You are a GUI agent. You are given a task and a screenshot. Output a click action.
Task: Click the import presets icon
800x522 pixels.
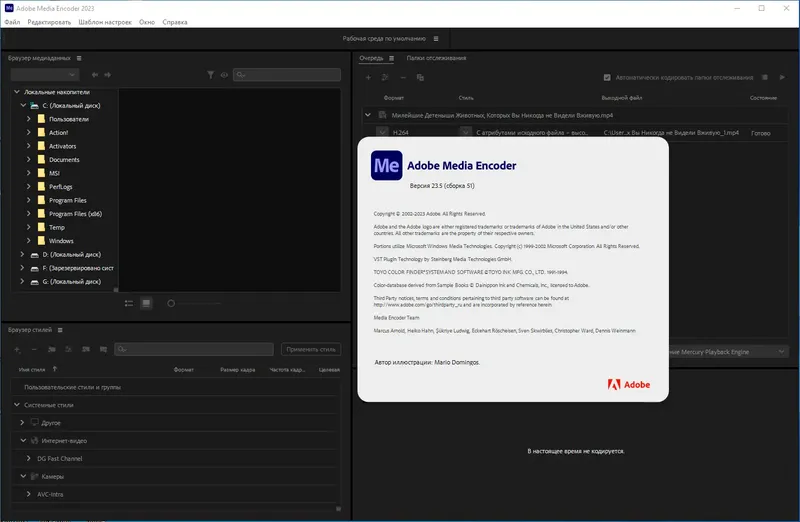point(86,350)
